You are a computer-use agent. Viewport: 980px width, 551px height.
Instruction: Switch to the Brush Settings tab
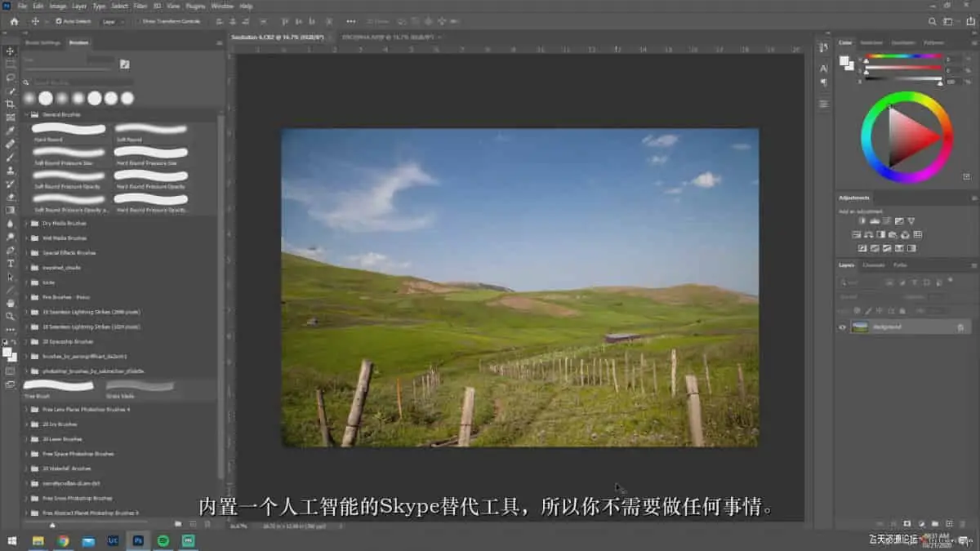(43, 42)
